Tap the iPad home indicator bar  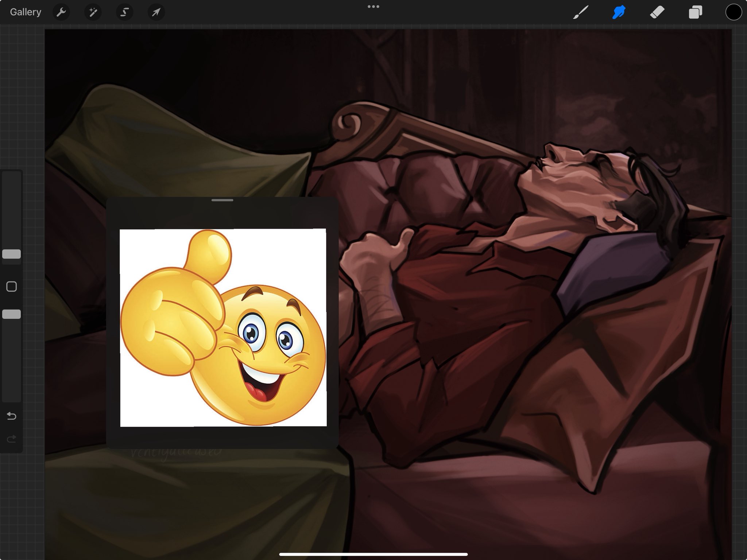373,554
